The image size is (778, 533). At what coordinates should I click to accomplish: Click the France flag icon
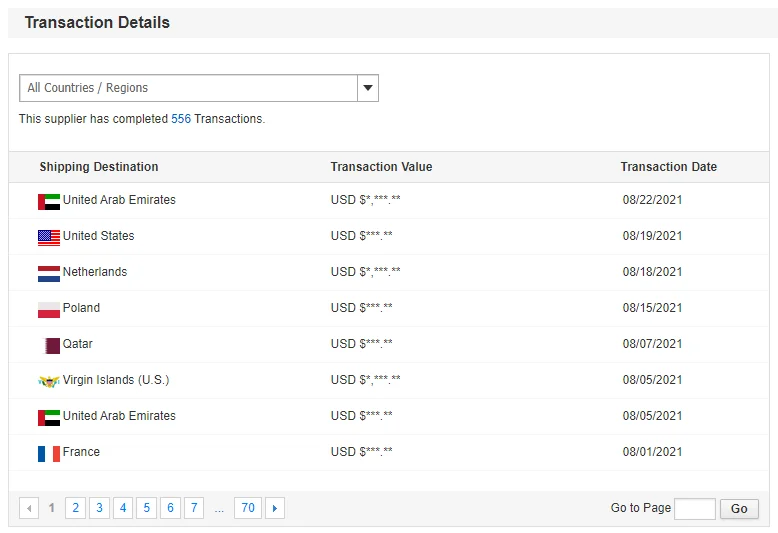tap(48, 453)
